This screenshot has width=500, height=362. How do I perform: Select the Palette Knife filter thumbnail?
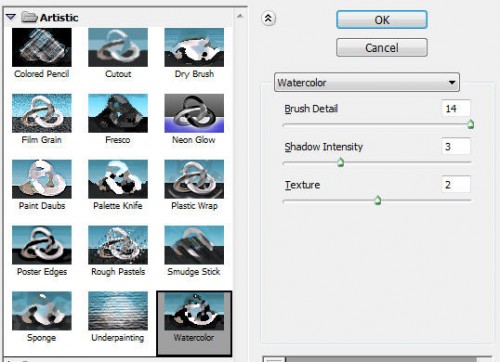coord(118,179)
